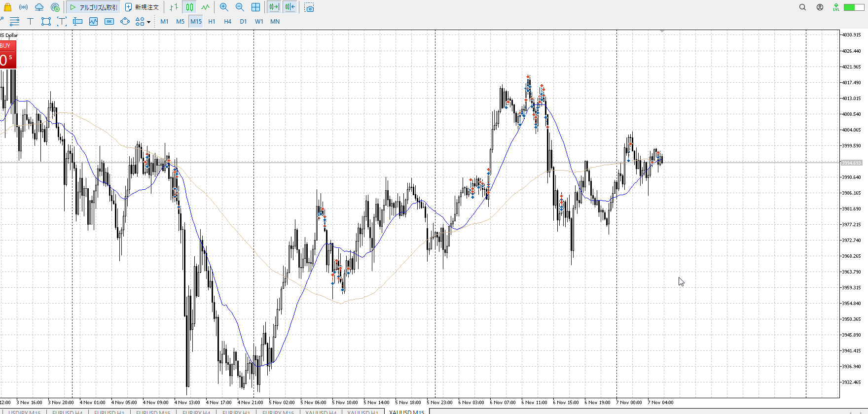Viewport: 868px width, 414px height.
Task: Switch chart to candlestick display
Action: tap(190, 7)
